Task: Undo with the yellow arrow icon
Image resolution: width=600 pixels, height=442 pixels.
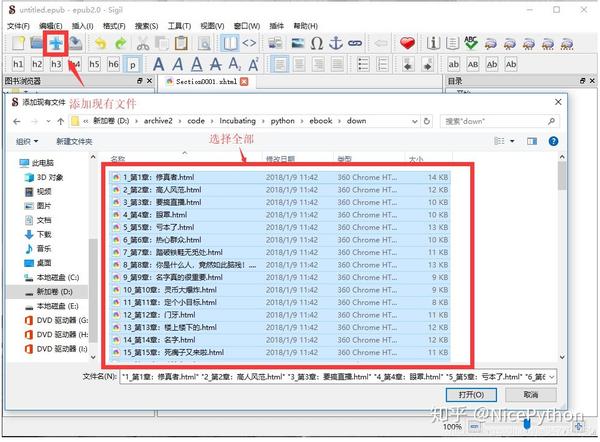Action: click(101, 43)
